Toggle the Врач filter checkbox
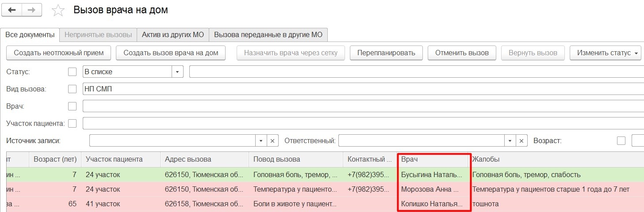 point(72,106)
